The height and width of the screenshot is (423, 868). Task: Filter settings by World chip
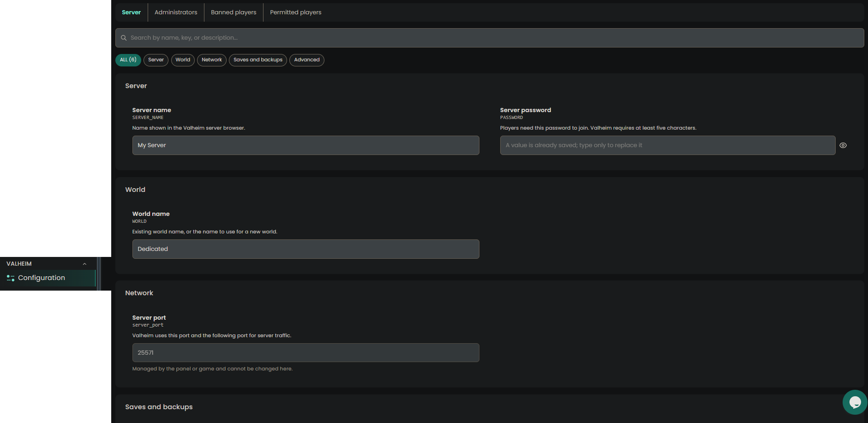[x=183, y=60]
